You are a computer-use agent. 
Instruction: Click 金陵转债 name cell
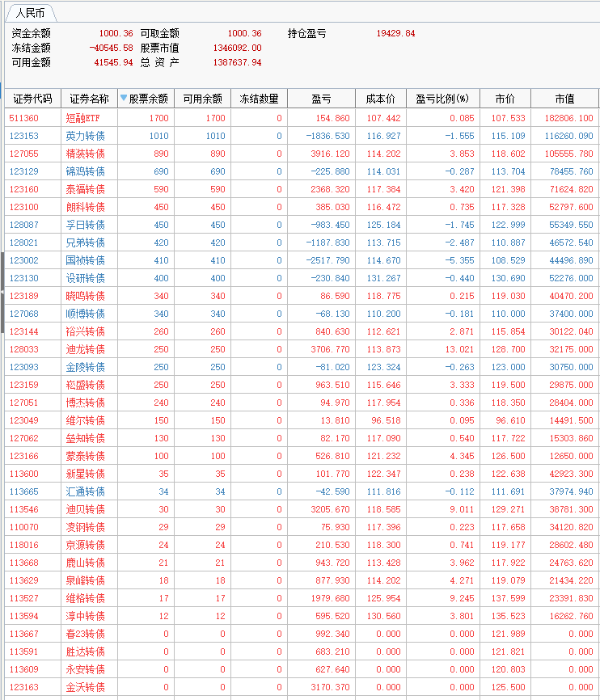click(86, 367)
